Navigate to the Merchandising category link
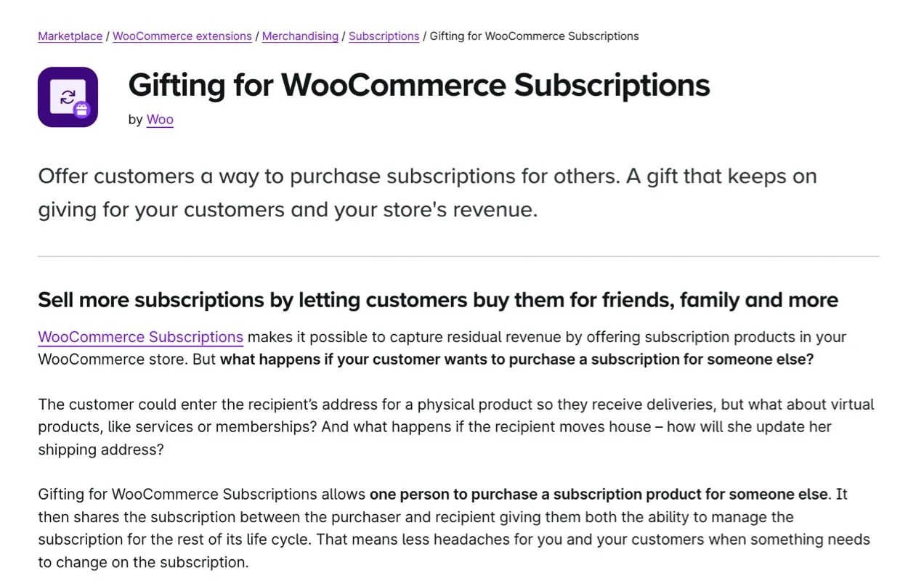 (x=300, y=36)
